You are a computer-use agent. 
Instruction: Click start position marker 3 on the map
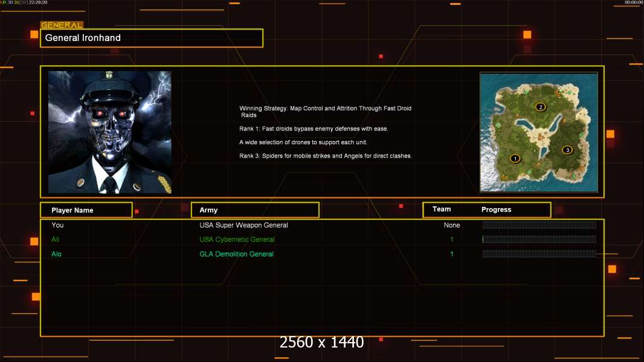567,150
